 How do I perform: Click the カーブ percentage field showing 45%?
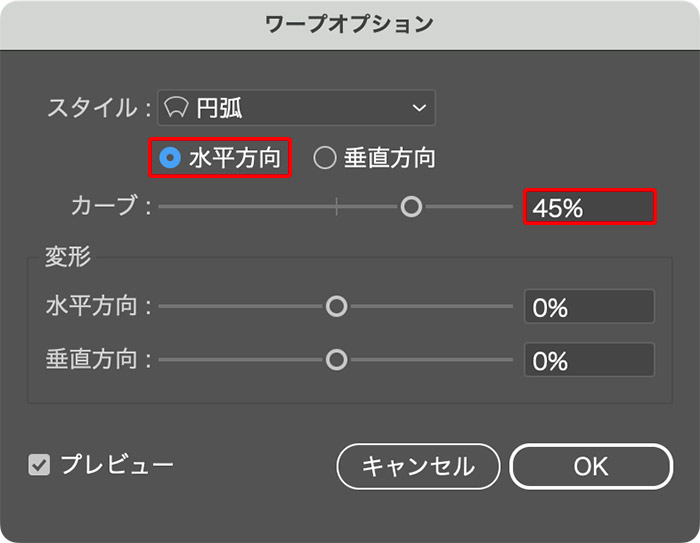[589, 208]
